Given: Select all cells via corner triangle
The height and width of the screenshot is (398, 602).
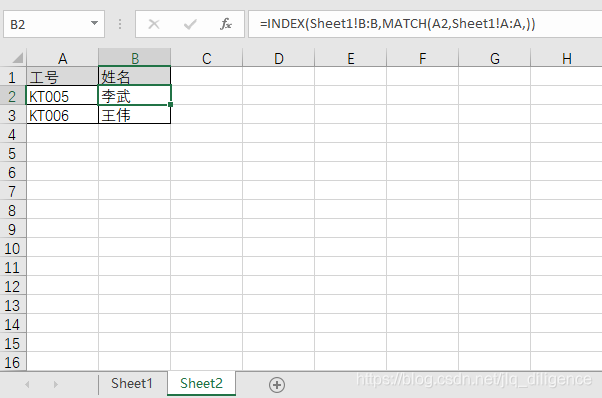Looking at the screenshot, I should pyautogui.click(x=18, y=58).
